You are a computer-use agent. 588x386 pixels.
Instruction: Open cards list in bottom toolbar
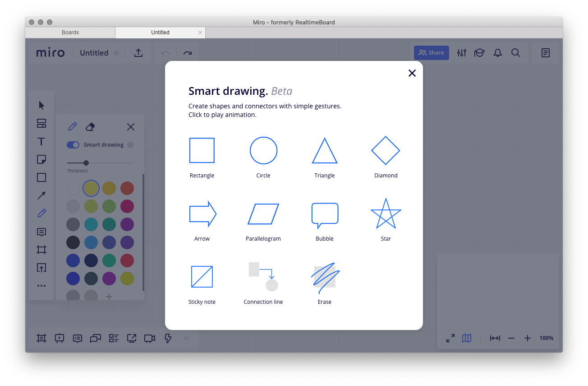tap(114, 338)
